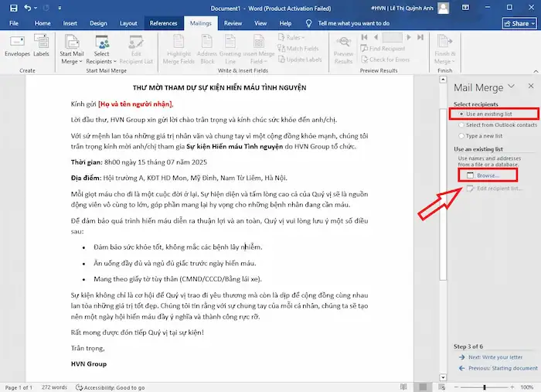Viewport: 541px width, 392px height.
Task: Adjust the zoom slider in status bar
Action: 484,387
